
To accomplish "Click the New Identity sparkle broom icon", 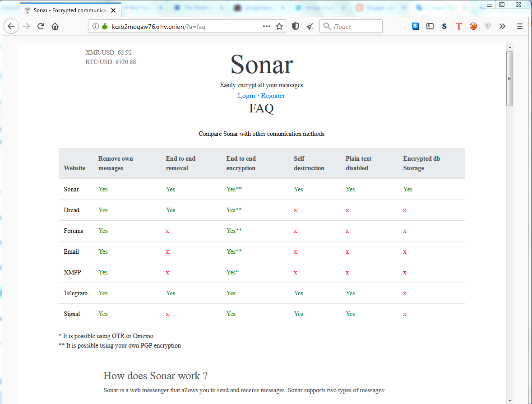I will coord(310,26).
